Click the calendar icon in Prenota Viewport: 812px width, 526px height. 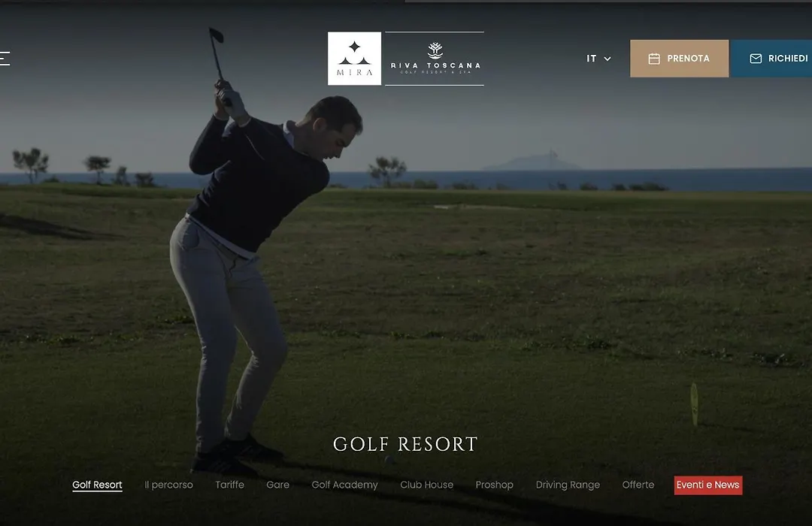coord(654,59)
